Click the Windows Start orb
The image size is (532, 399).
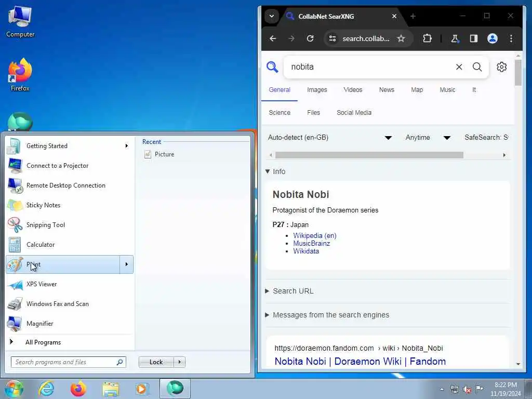click(14, 389)
